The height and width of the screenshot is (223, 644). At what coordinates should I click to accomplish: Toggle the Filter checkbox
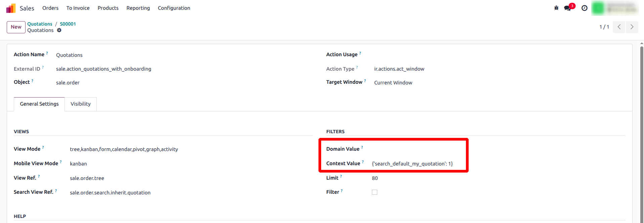click(375, 192)
